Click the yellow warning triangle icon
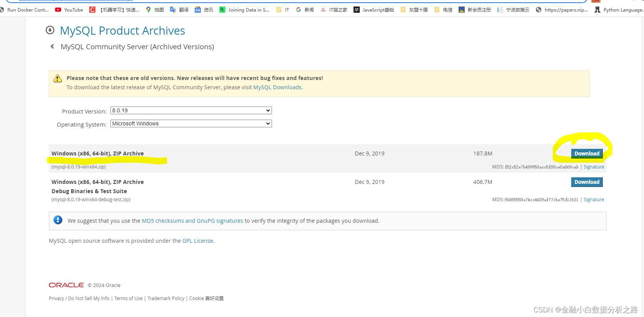The image size is (644, 317). [x=57, y=78]
